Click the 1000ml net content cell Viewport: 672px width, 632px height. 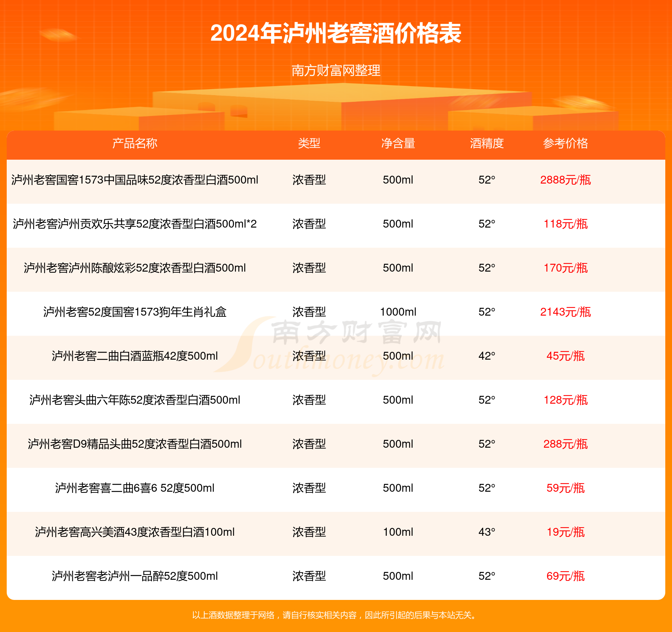(x=398, y=312)
